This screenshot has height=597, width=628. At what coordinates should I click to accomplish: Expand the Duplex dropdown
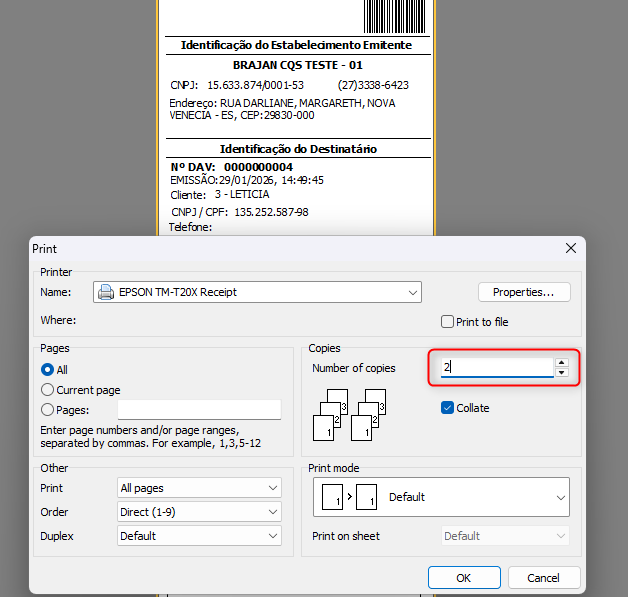pyautogui.click(x=199, y=536)
